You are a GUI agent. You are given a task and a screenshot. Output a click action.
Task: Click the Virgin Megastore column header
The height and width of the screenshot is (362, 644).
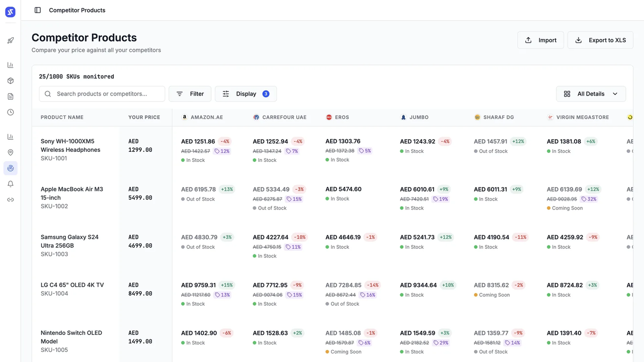(578, 117)
